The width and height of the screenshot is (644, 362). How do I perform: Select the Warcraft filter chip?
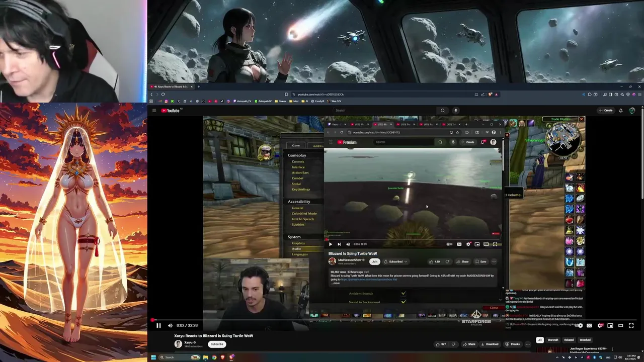pos(553,340)
